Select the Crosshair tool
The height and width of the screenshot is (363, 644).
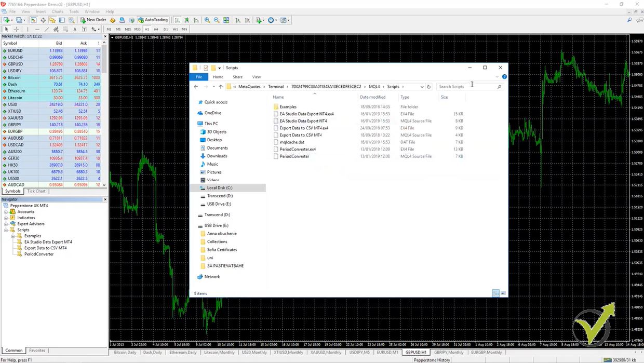[x=17, y=29]
